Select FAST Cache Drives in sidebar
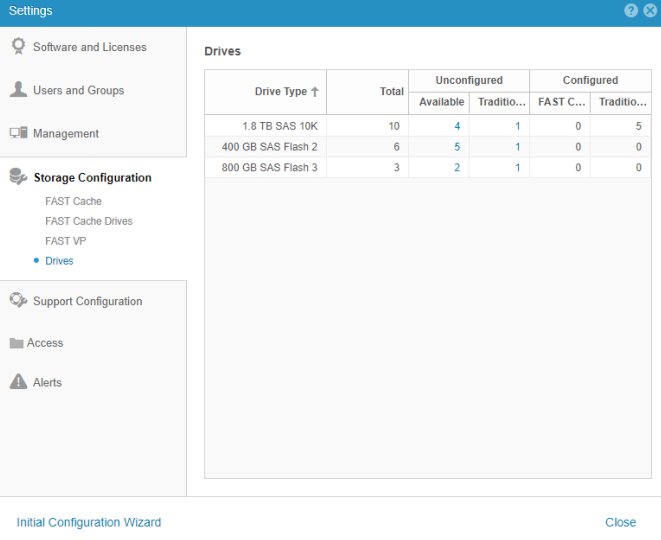The image size is (661, 540). coord(88,221)
